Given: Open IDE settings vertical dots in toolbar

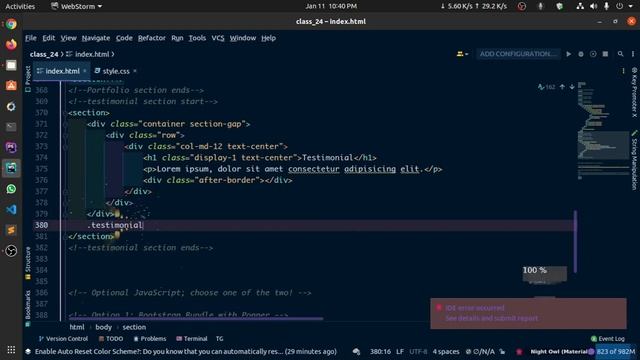Looking at the screenshot, I should coord(633,54).
